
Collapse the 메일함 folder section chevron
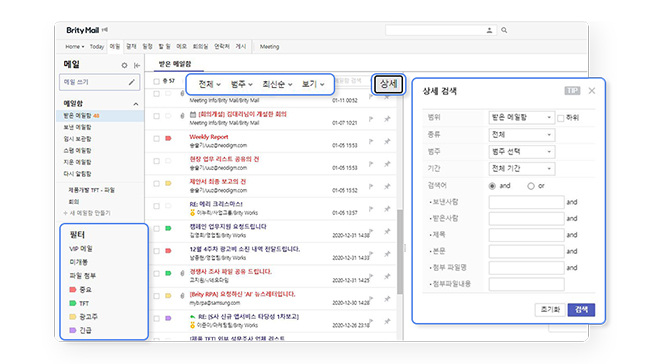point(136,104)
